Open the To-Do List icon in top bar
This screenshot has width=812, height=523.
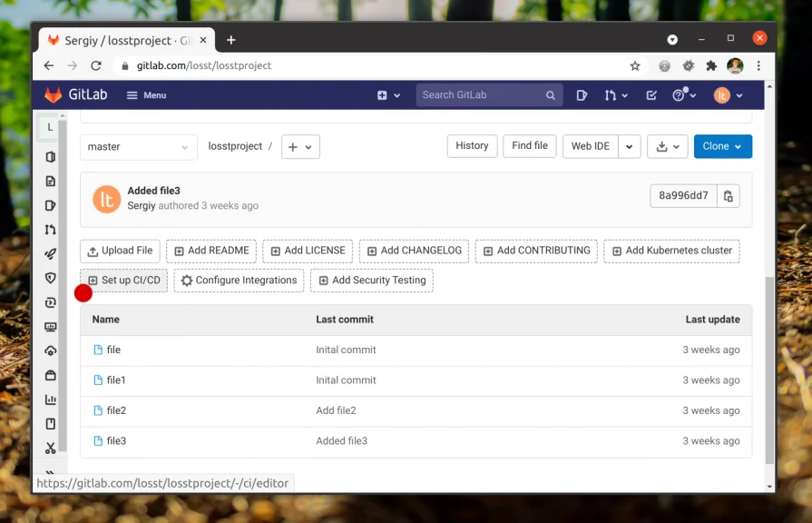(x=651, y=95)
